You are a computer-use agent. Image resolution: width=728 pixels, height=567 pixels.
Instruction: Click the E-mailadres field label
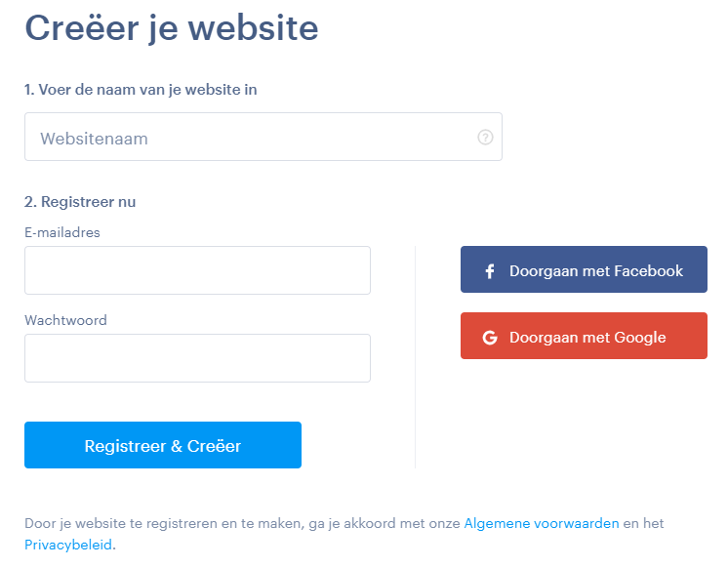click(x=62, y=232)
